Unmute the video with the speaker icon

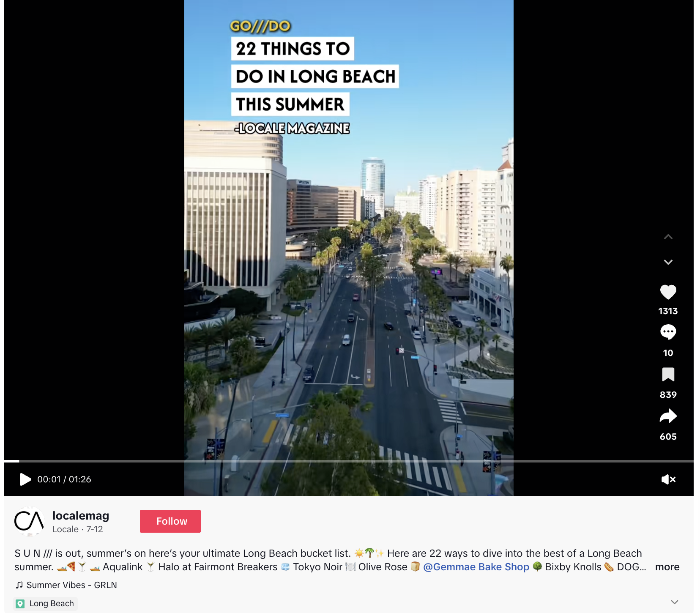668,479
